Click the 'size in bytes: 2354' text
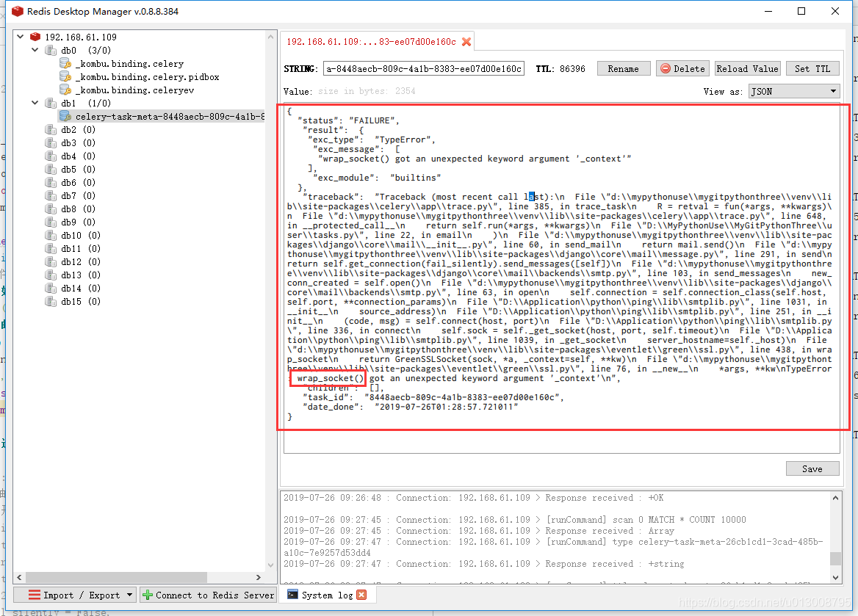 pyautogui.click(x=367, y=91)
